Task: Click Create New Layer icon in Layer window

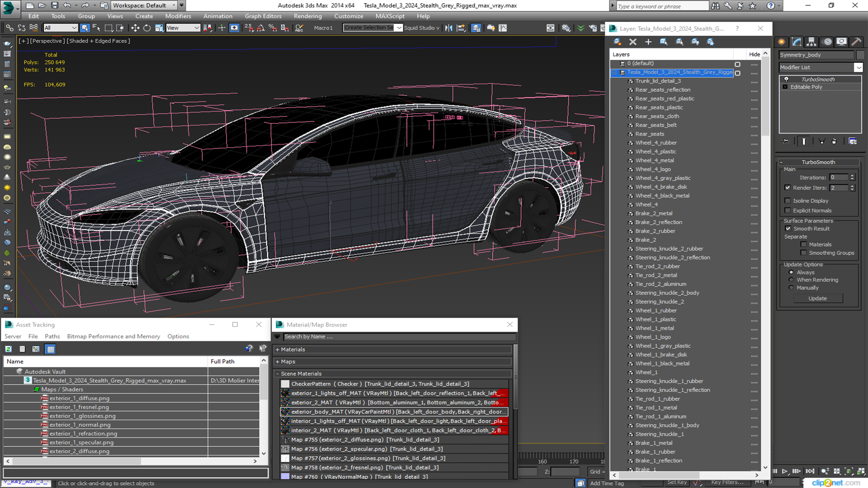Action: (x=617, y=42)
